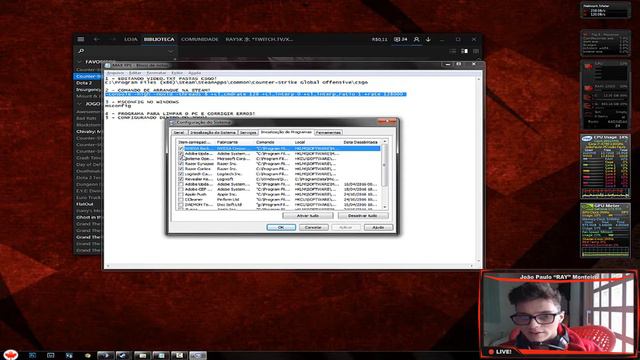
Task: Open the Notepad Ajuda menu
Action: [x=194, y=73]
